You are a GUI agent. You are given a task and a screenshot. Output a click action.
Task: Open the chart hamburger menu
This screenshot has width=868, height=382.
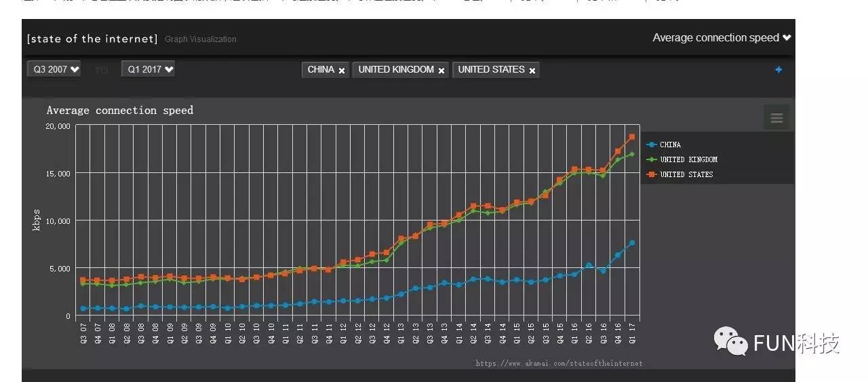776,117
